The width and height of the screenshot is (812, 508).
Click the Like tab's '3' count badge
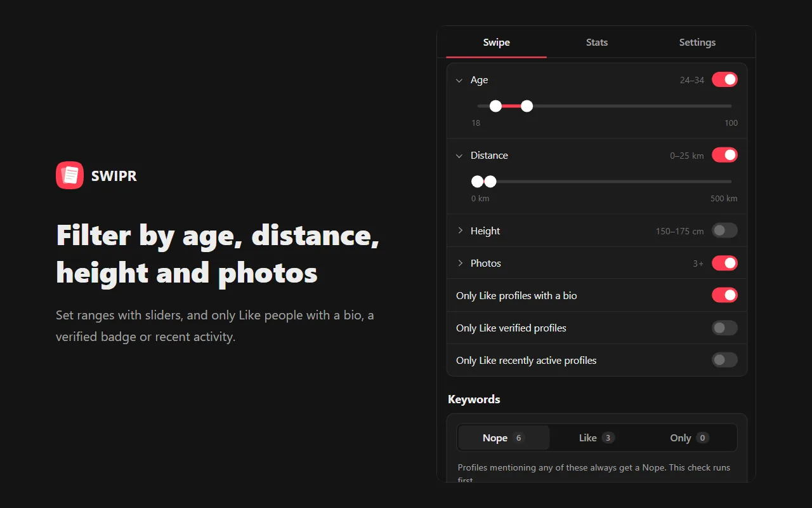click(608, 438)
